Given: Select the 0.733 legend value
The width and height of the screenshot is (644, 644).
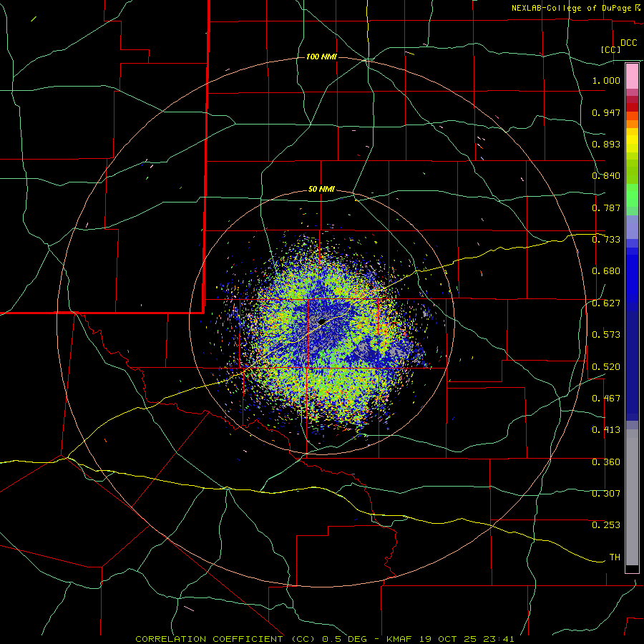Looking at the screenshot, I should (606, 239).
